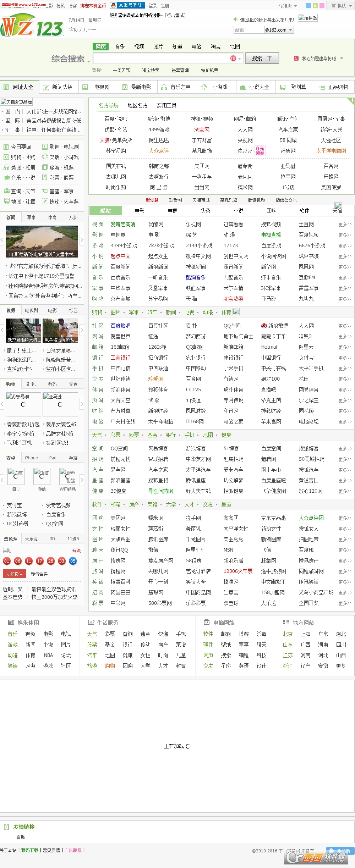The width and height of the screenshot is (355, 868).
Task: Click the 购物·团购 bag icon
Action: 6,157
